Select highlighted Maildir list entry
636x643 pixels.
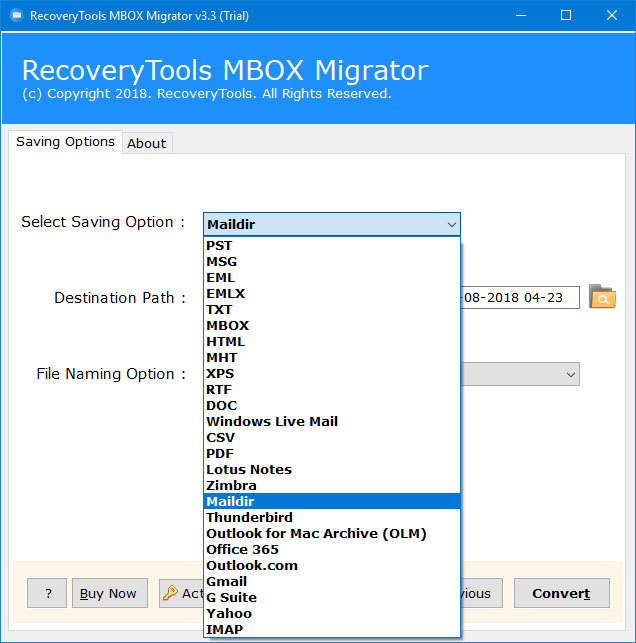click(332, 502)
